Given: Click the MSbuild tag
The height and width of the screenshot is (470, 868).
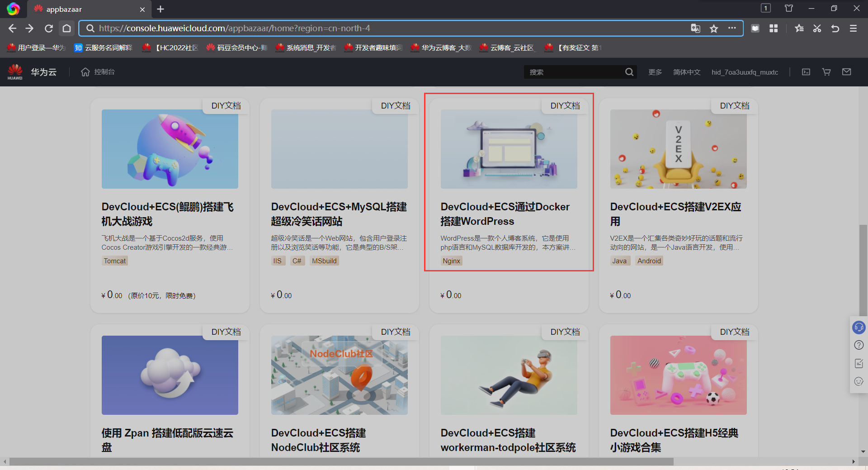Looking at the screenshot, I should (x=325, y=261).
